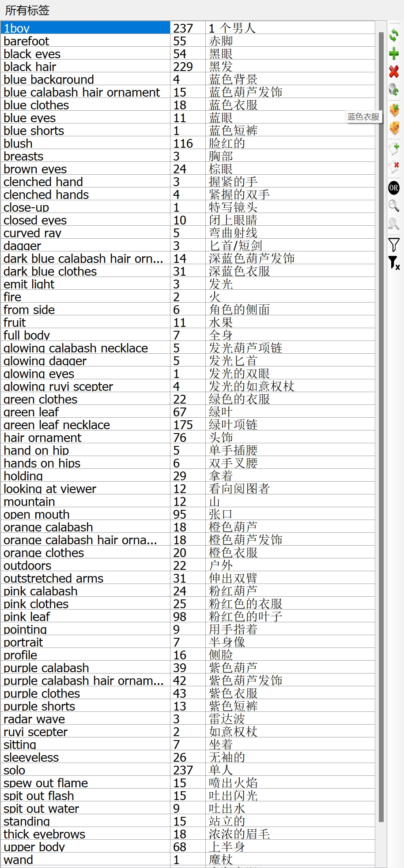
Task: Click the green refresh arrows icon
Action: [394, 35]
